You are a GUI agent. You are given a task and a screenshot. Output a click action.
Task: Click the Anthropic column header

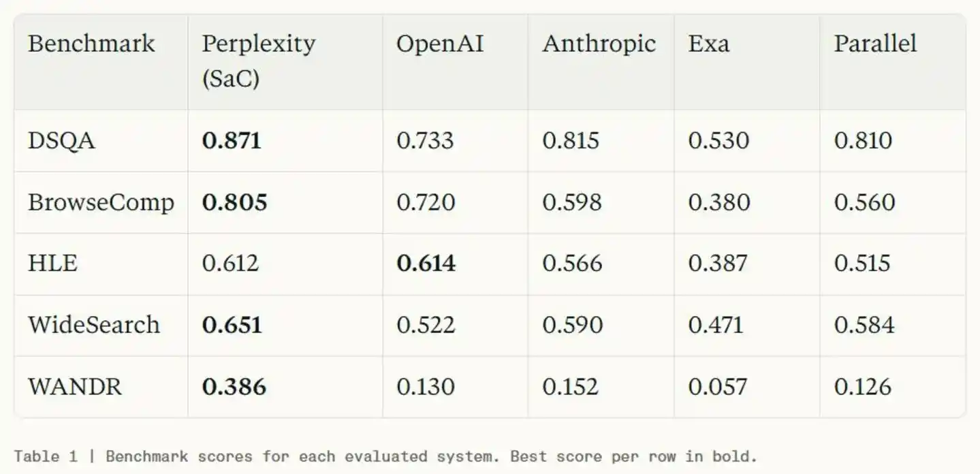point(599,44)
